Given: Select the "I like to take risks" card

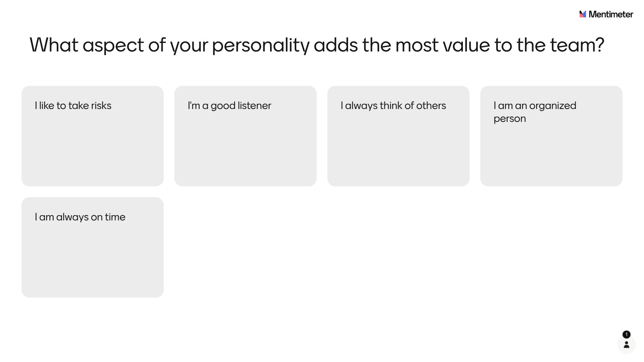Looking at the screenshot, I should 93,136.
